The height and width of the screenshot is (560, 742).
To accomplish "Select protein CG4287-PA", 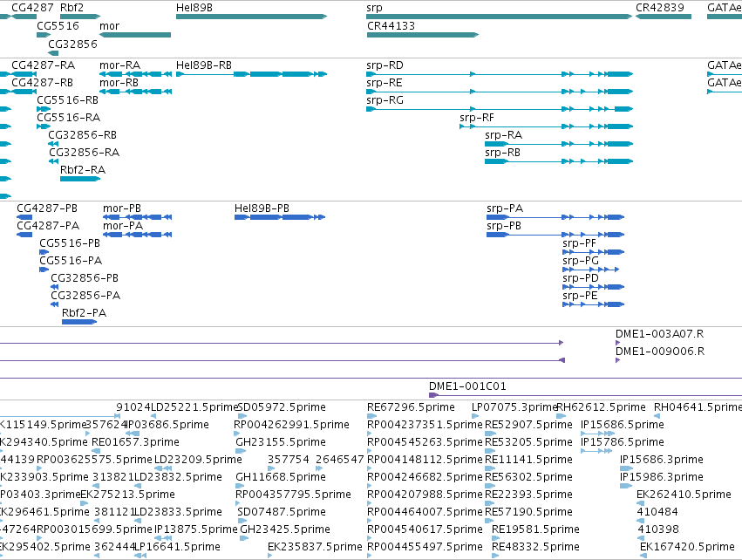I will pos(48,226).
